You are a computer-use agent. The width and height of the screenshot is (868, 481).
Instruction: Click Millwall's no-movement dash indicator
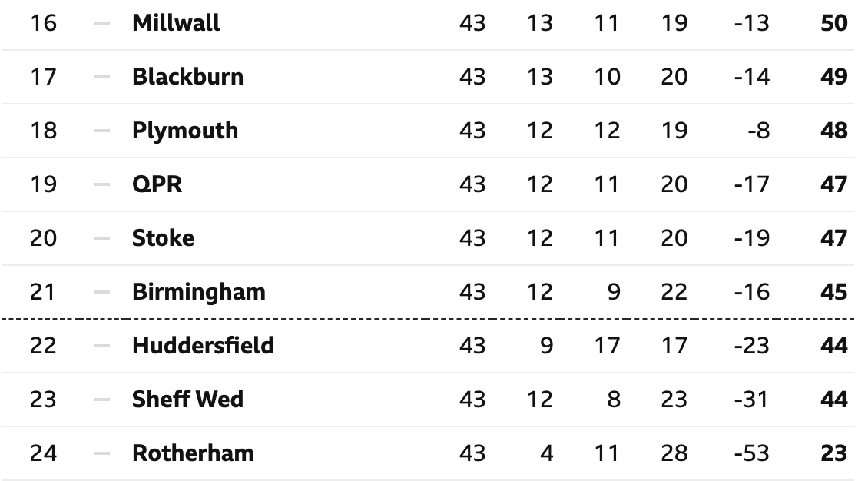point(102,23)
